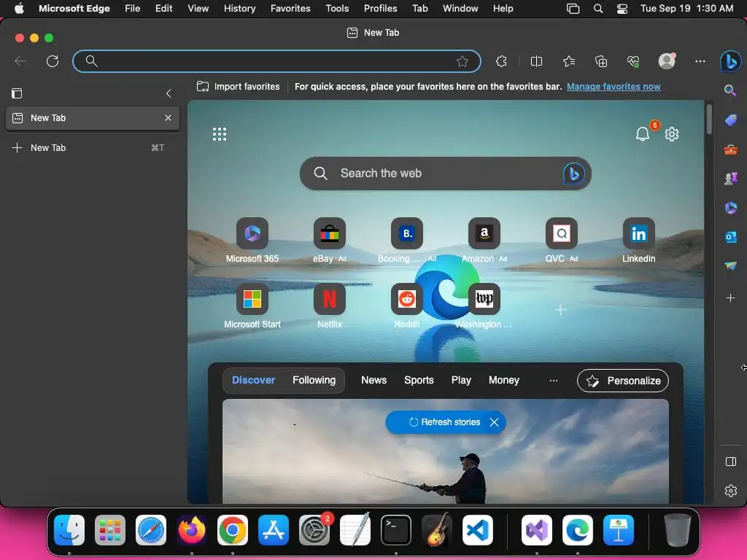Image resolution: width=747 pixels, height=560 pixels.
Task: Open the eBay quick link
Action: pos(329,241)
